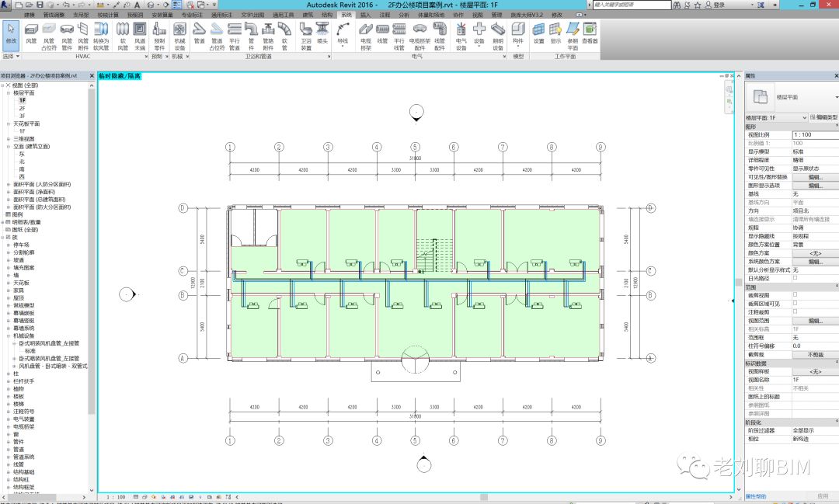The height and width of the screenshot is (504, 839).
Task: Switch to the 管理 ribbon tab
Action: [496, 15]
